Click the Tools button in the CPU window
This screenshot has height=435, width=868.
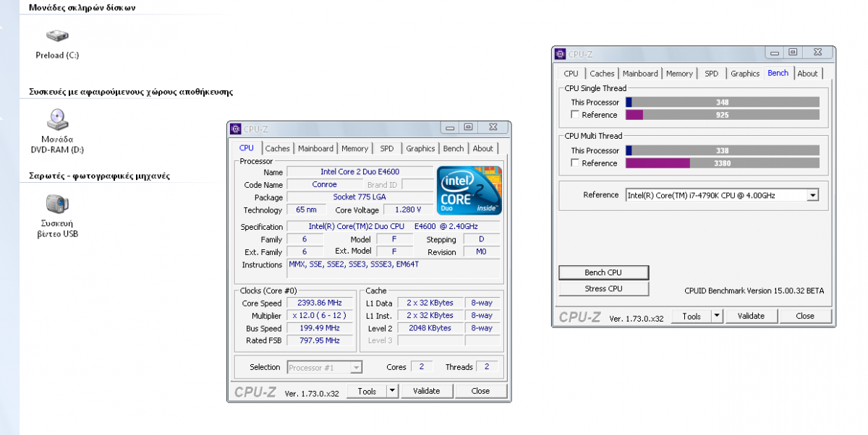(x=367, y=391)
